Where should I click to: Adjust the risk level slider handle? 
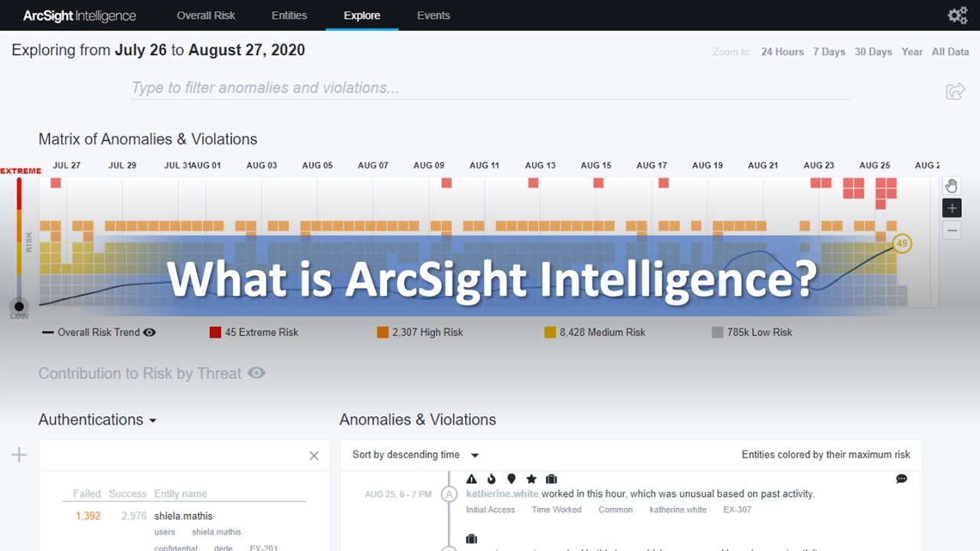click(x=19, y=306)
